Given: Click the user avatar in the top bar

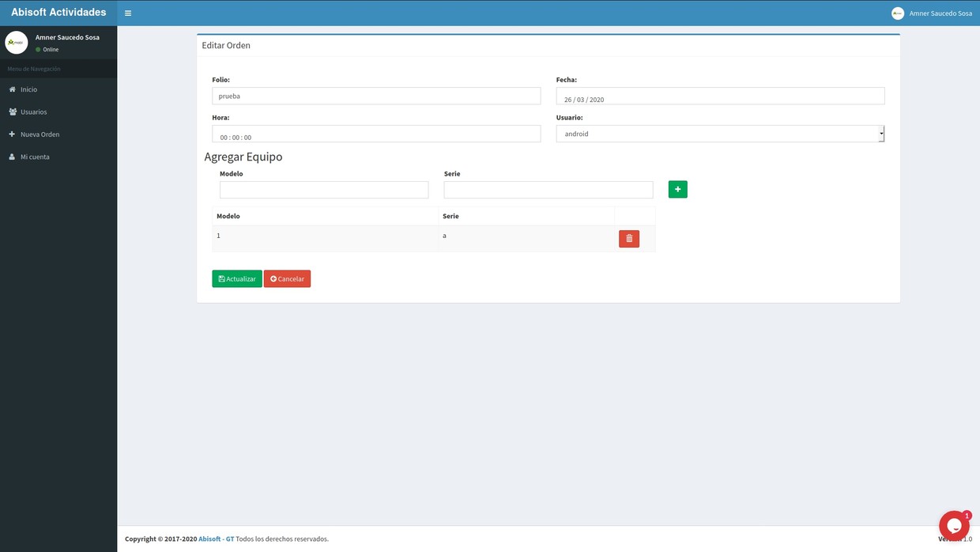Looking at the screenshot, I should [898, 13].
